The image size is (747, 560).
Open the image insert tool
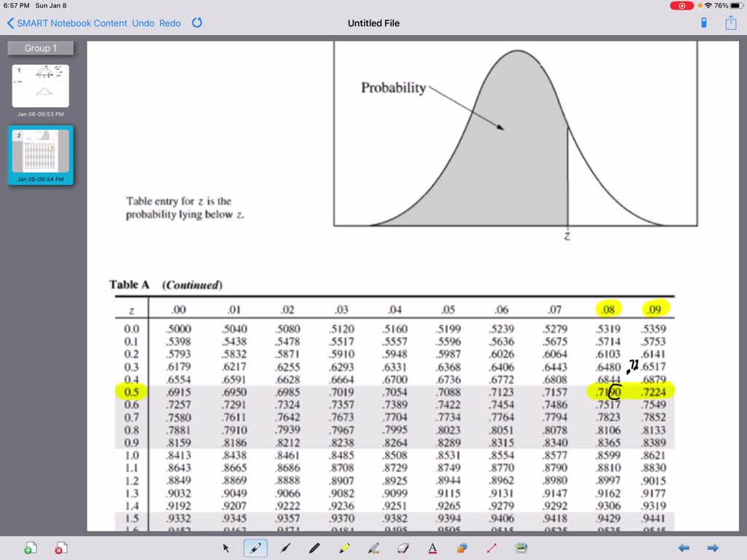coord(521,548)
